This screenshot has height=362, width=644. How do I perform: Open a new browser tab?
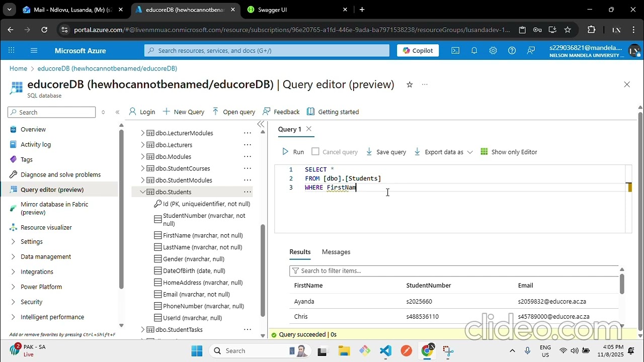(362, 10)
